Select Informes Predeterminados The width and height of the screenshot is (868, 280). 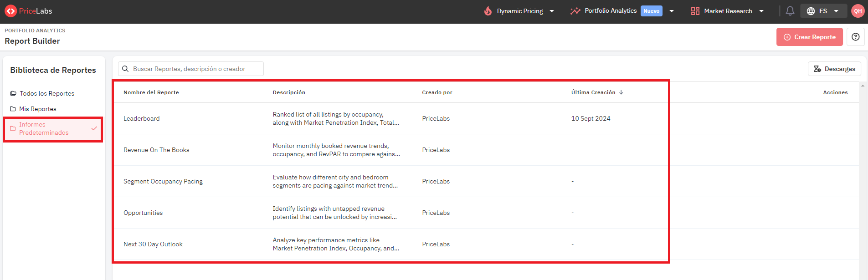pos(54,128)
